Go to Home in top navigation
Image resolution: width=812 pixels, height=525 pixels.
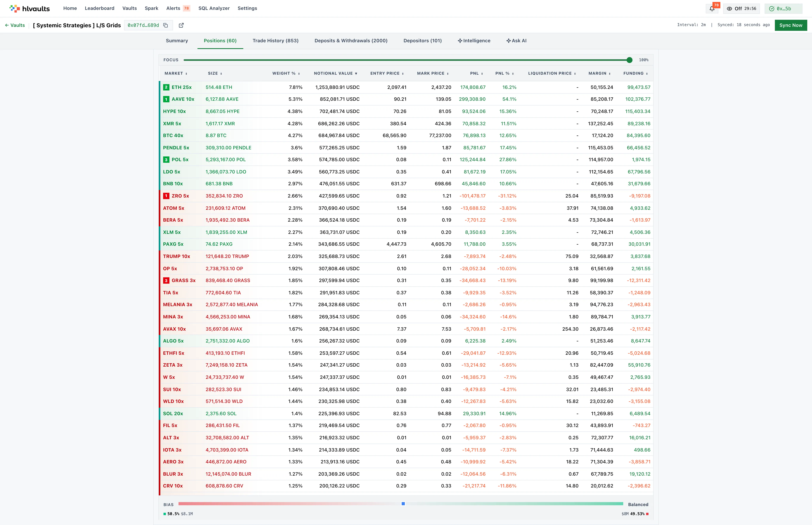(70, 8)
